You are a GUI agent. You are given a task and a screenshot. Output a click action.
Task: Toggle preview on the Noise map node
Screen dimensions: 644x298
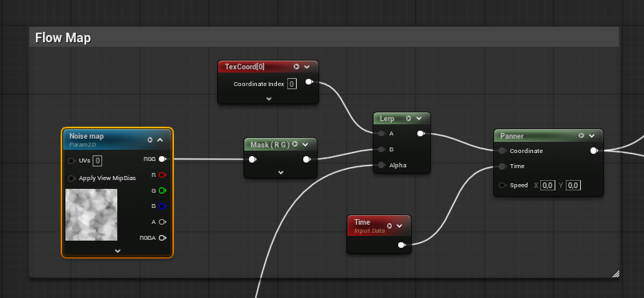point(150,139)
